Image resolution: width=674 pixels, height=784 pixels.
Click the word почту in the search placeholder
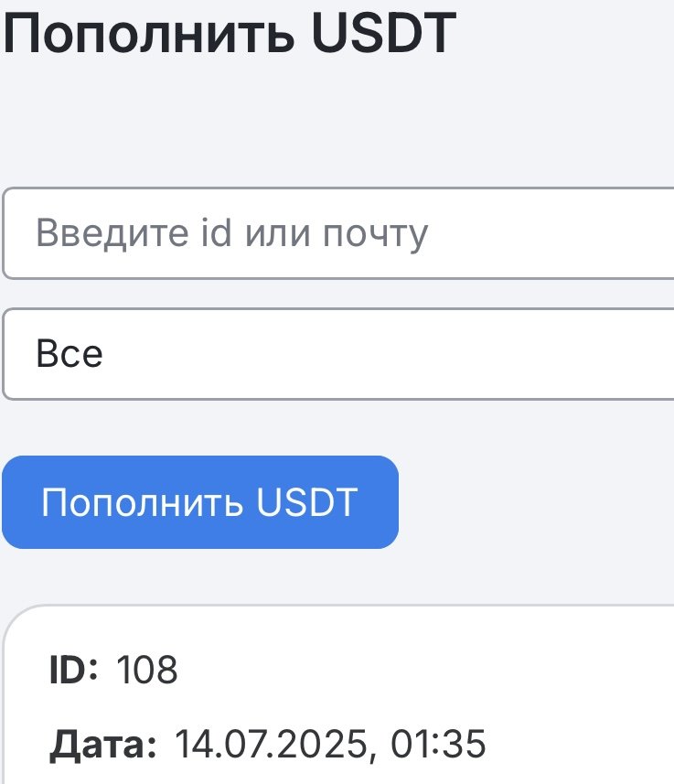(376, 234)
